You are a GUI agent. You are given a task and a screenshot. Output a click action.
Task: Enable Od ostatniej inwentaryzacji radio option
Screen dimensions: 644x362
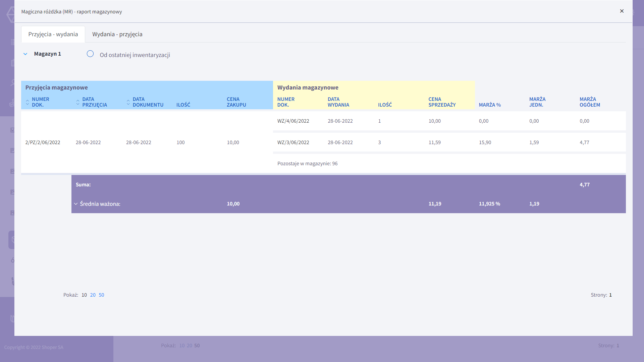[90, 54]
